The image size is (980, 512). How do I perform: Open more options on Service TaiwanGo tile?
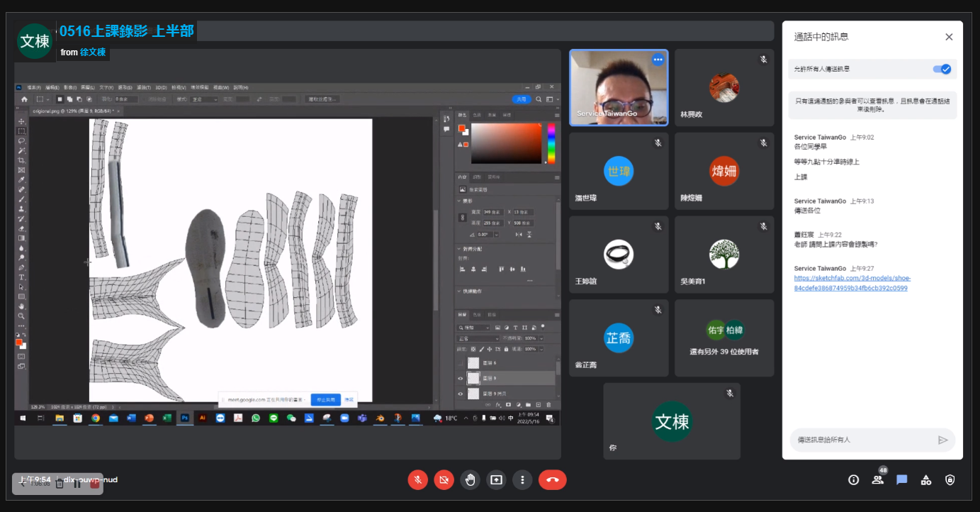pyautogui.click(x=658, y=60)
